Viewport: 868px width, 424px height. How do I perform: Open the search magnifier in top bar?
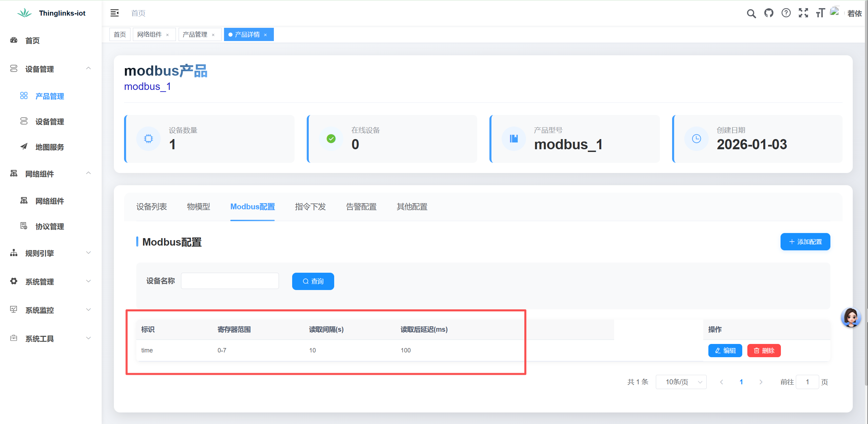point(751,14)
